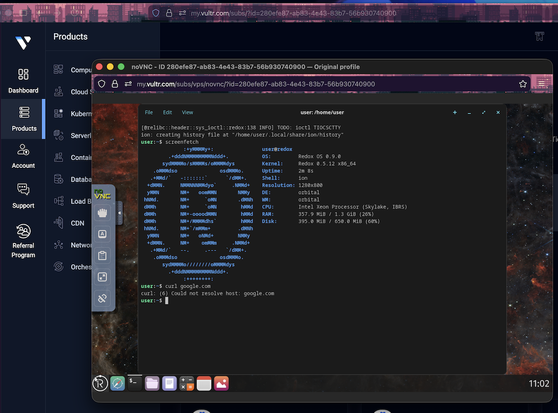Show noVNC extra keys panel
Viewport: 558px width, 413px height.
(102, 234)
